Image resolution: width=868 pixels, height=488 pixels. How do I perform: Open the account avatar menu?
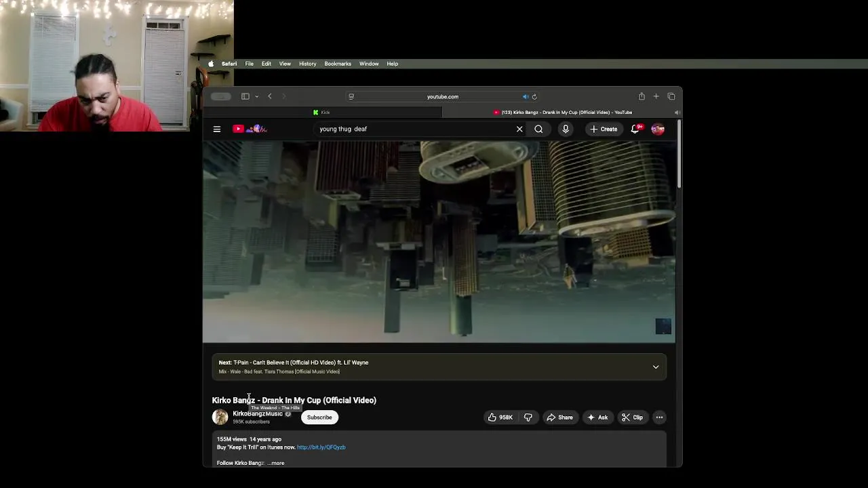pos(658,129)
